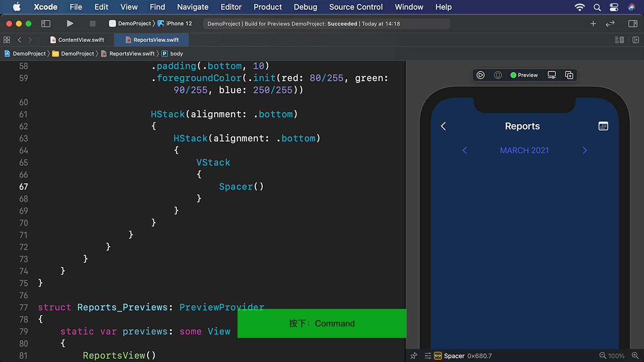Click the MARCH 2021 label in preview
This screenshot has width=644, height=362.
(x=524, y=151)
